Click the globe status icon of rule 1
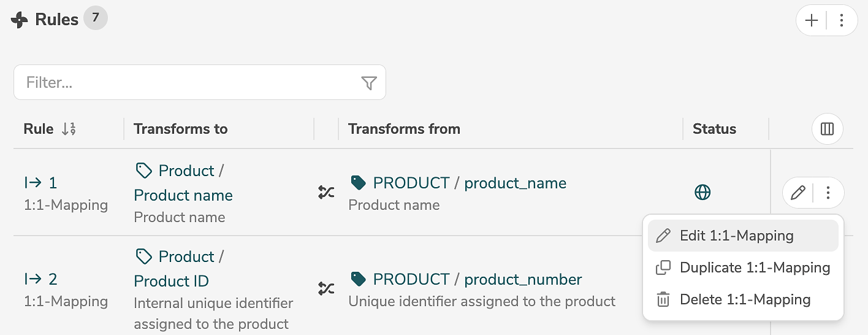Image resolution: width=868 pixels, height=335 pixels. (702, 192)
